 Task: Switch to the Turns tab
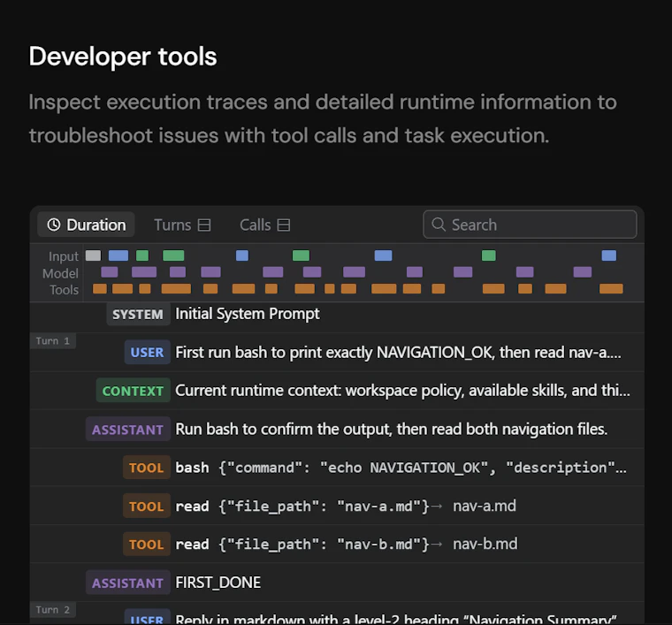(182, 225)
